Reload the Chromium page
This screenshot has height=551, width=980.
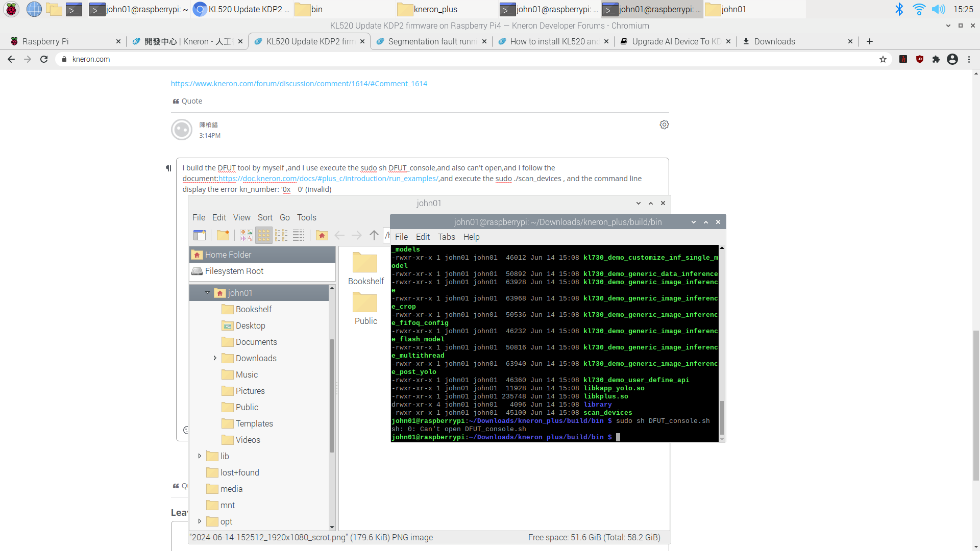tap(44, 59)
